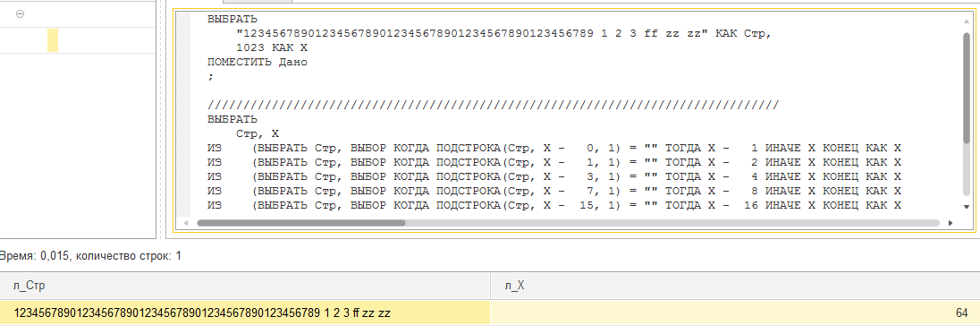Click the quoted string literal КАК Стр line
Image resolution: width=980 pixels, height=334 pixels.
(503, 34)
